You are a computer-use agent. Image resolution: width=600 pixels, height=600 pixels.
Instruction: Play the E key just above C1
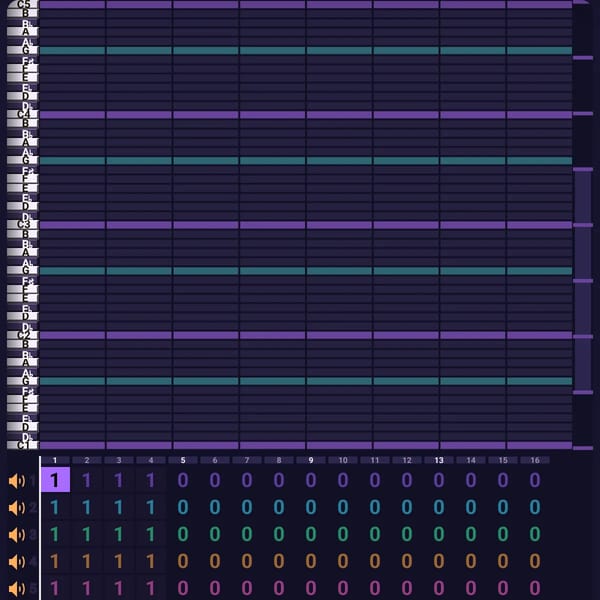point(23,408)
